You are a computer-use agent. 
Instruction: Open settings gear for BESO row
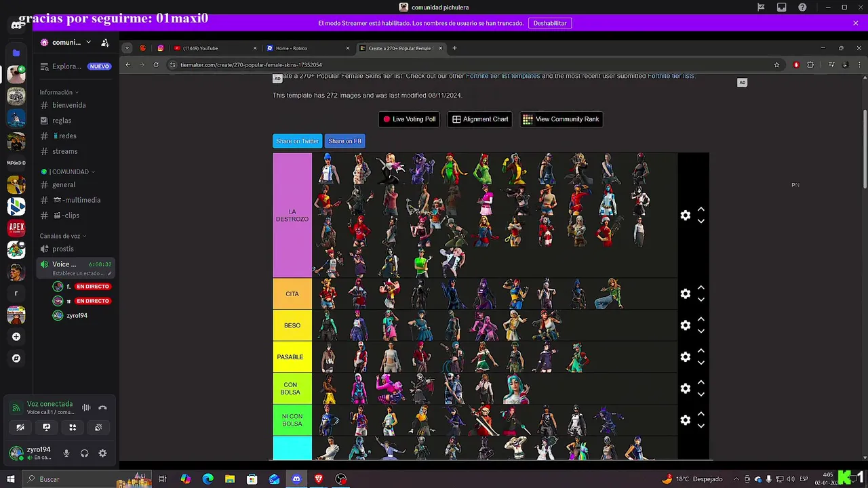tap(686, 325)
